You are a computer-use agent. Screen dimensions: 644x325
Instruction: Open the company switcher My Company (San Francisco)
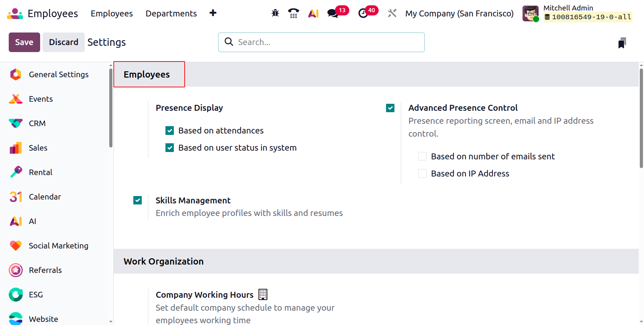(x=459, y=13)
